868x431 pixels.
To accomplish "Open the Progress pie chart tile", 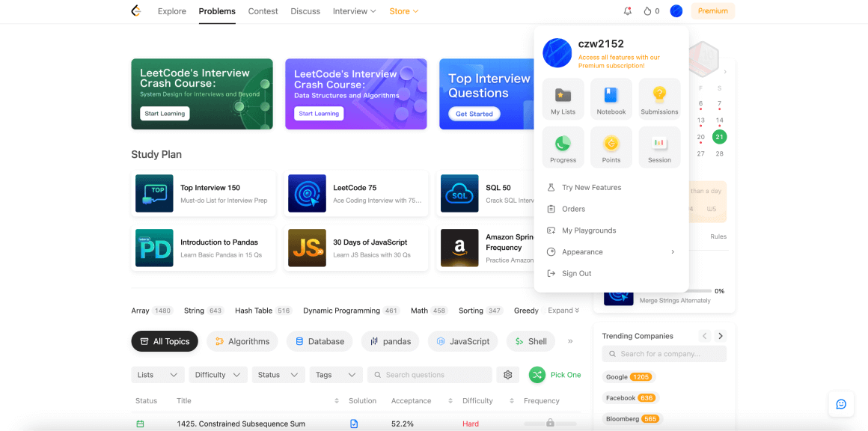I will (563, 147).
